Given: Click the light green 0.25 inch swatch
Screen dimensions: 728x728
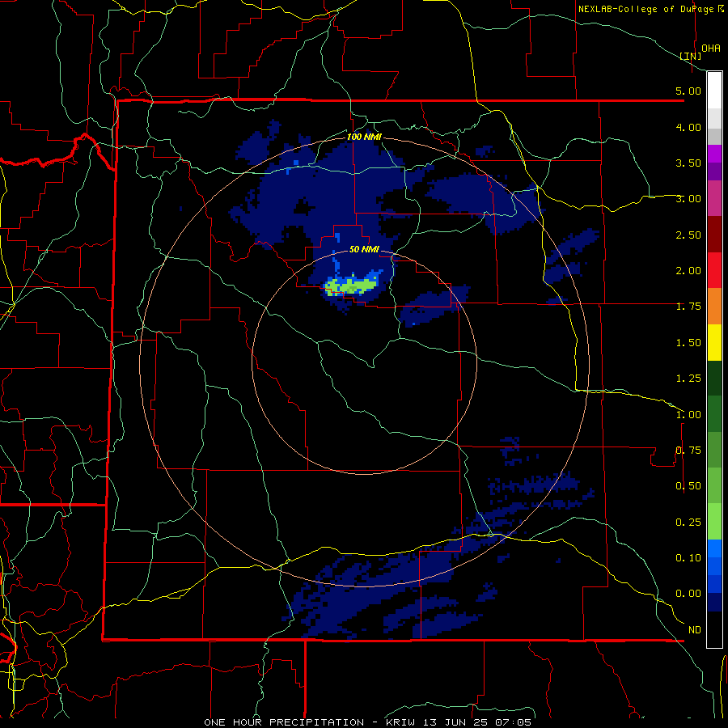Looking at the screenshot, I should click(x=714, y=522).
